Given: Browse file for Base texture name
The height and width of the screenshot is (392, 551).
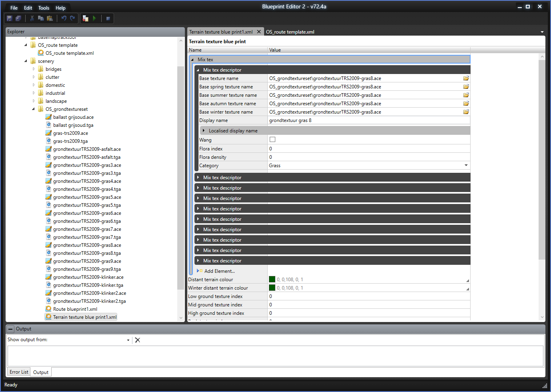Looking at the screenshot, I should (x=466, y=78).
